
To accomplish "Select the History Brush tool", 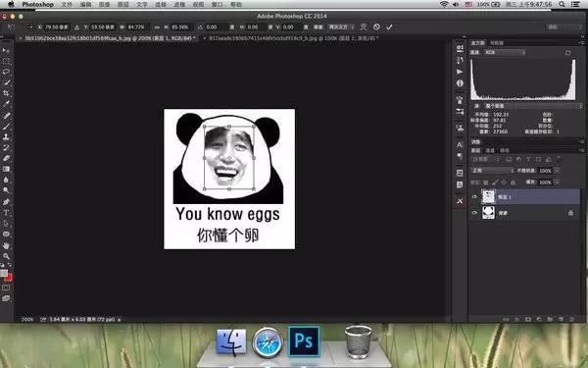I will [x=6, y=147].
